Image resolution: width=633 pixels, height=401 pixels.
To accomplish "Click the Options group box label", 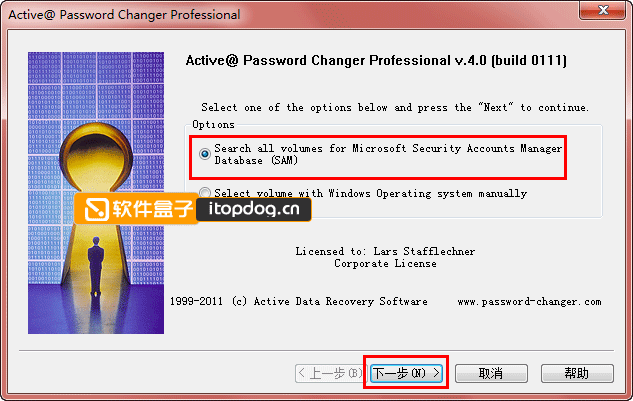I will pyautogui.click(x=213, y=124).
